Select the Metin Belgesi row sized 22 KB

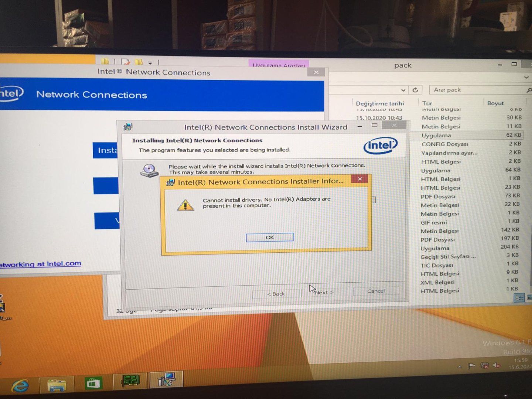(x=467, y=205)
